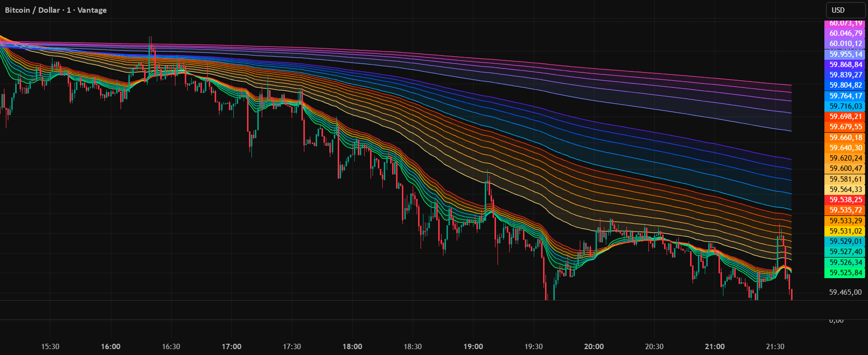This screenshot has width=868, height=355.
Task: Select the 60.046,79 price label
Action: click(x=845, y=33)
